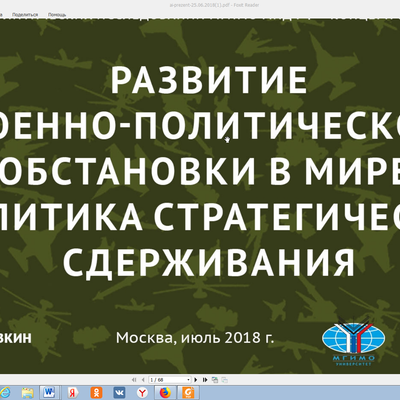Switch to Firefox in taskbar
400x400 pixels.
click(x=165, y=392)
